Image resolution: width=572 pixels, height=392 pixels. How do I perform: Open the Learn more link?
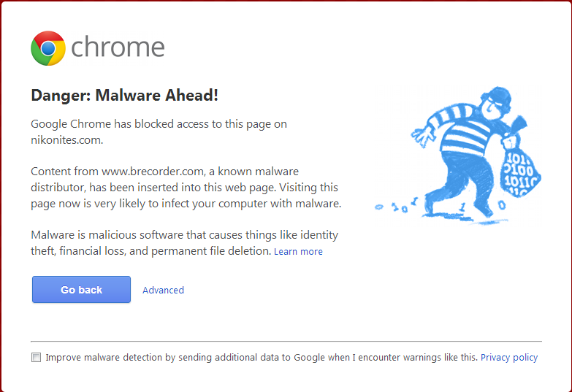click(298, 252)
